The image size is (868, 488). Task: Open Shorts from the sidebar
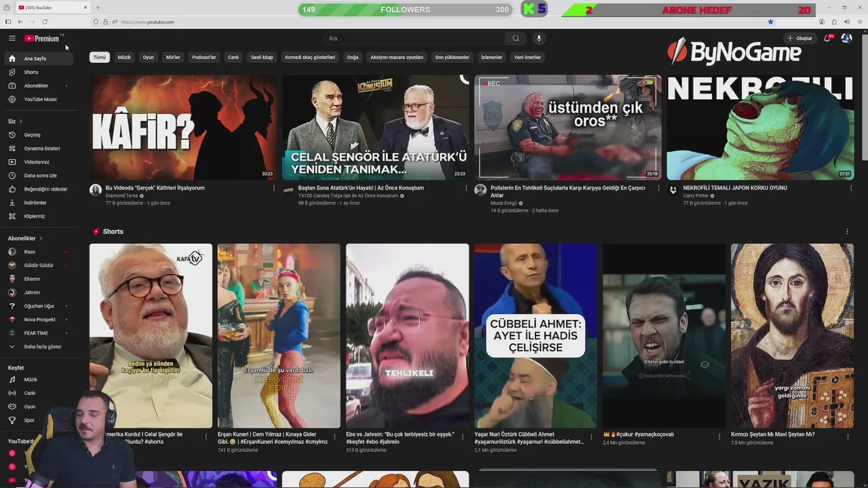(38, 72)
